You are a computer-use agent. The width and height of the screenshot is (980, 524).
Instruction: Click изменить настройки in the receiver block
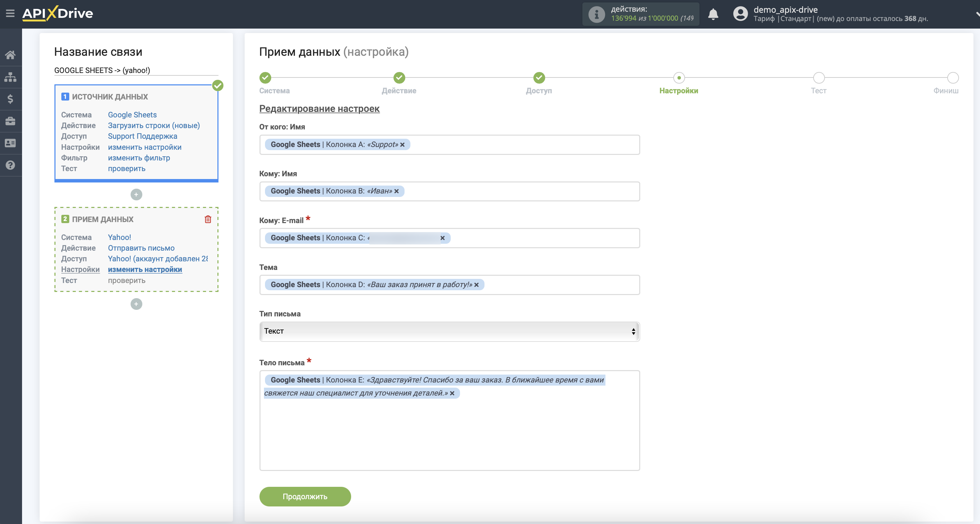coord(145,270)
